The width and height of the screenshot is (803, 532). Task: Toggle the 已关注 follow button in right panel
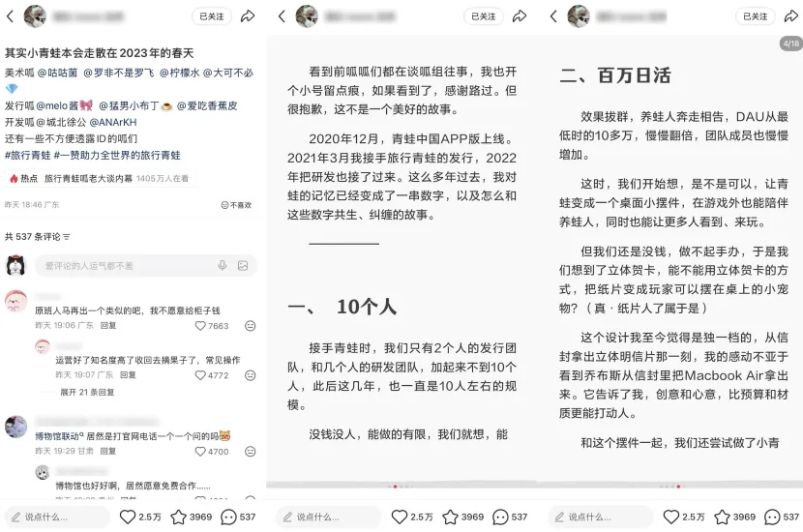(x=755, y=16)
